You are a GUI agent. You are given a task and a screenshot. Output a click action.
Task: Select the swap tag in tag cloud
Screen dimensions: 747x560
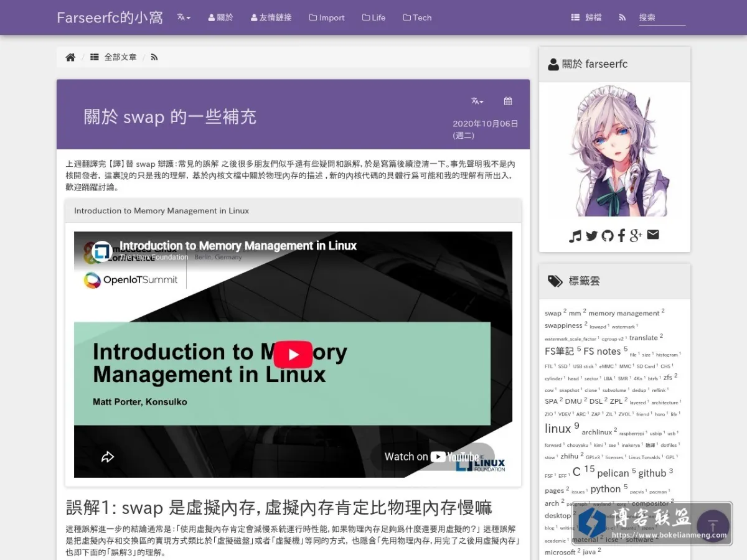click(553, 314)
